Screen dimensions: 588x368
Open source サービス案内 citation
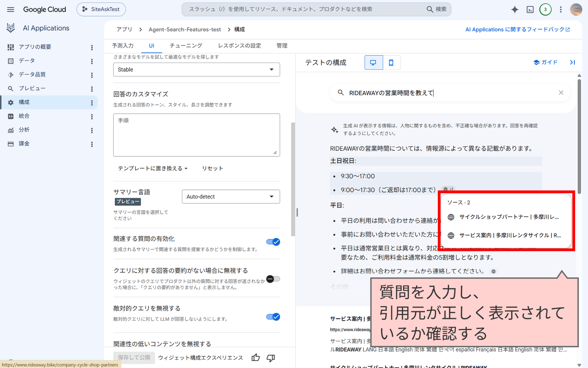click(506, 235)
